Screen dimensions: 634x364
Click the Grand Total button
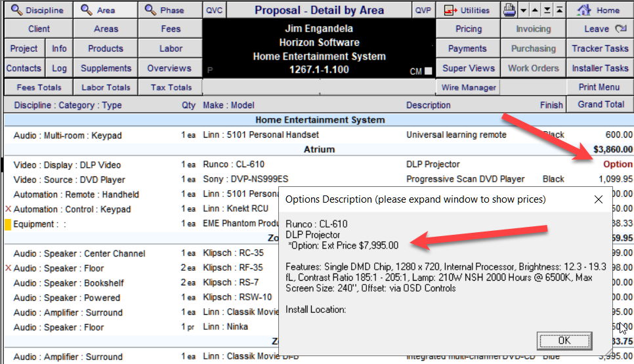[601, 105]
